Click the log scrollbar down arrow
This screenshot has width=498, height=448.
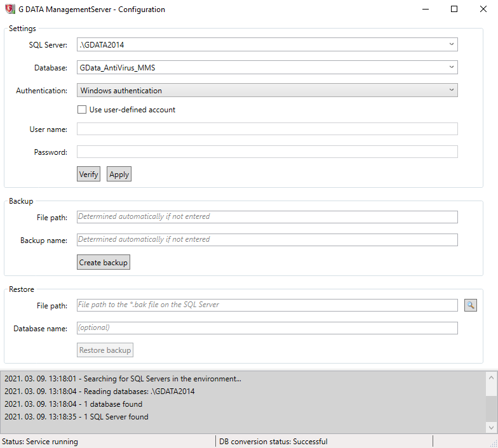[491, 428]
